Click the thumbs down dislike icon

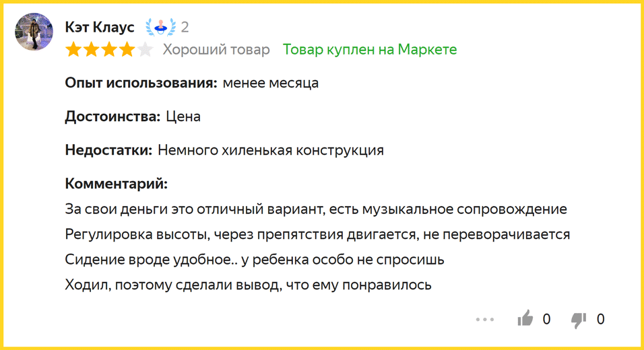(579, 319)
